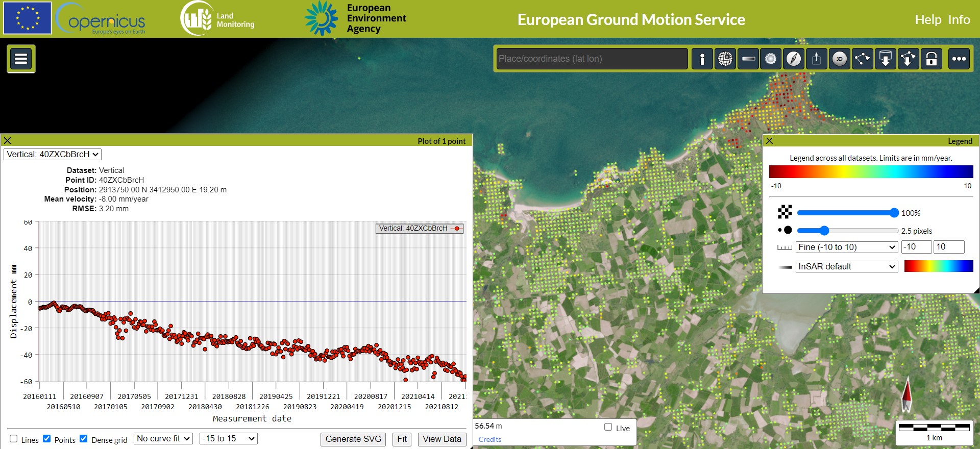Click the ruler scale icon in Legend
This screenshot has width=980, height=449.
785,247
